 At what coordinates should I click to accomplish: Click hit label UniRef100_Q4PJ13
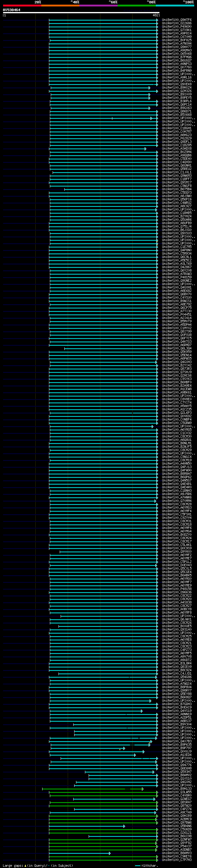coord(177,467)
